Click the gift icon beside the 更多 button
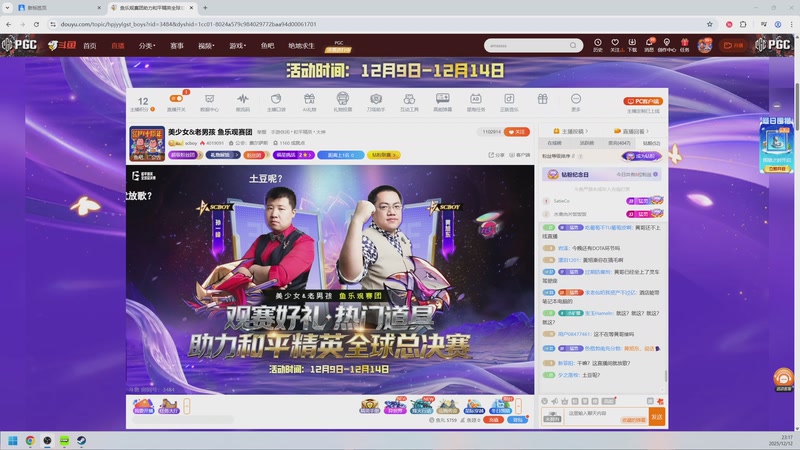This screenshot has width=800, height=450. pos(542,99)
